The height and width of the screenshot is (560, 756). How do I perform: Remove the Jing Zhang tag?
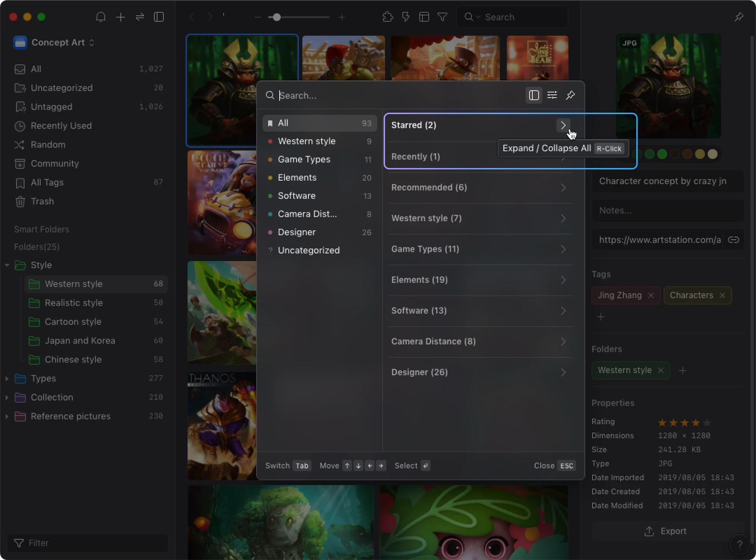point(651,295)
